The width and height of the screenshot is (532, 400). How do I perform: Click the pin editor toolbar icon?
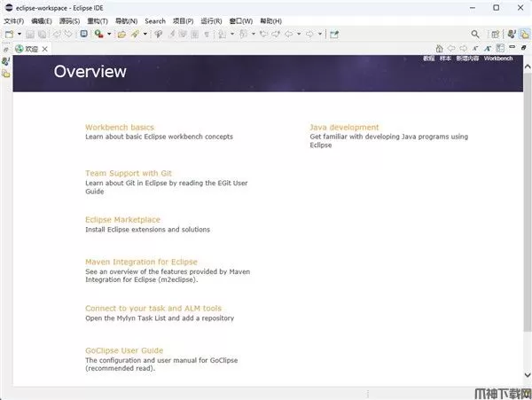point(334,34)
